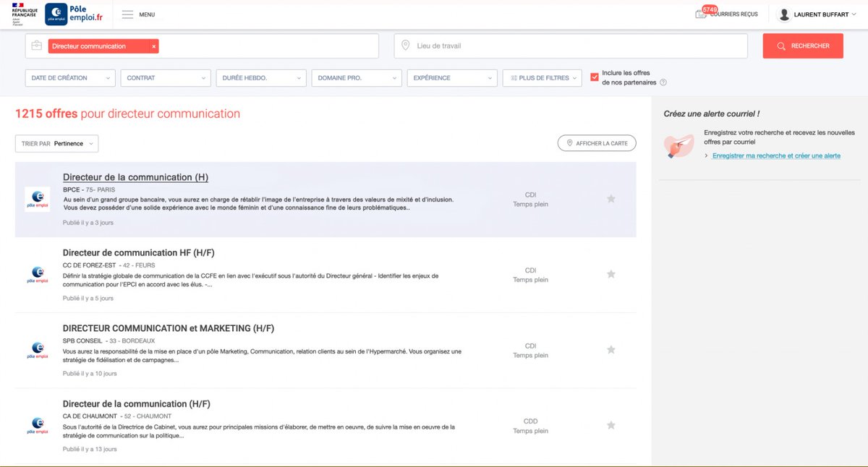Image resolution: width=868 pixels, height=467 pixels.
Task: Click the CDD Temps plein label of Chaumont offer
Action: [x=531, y=426]
